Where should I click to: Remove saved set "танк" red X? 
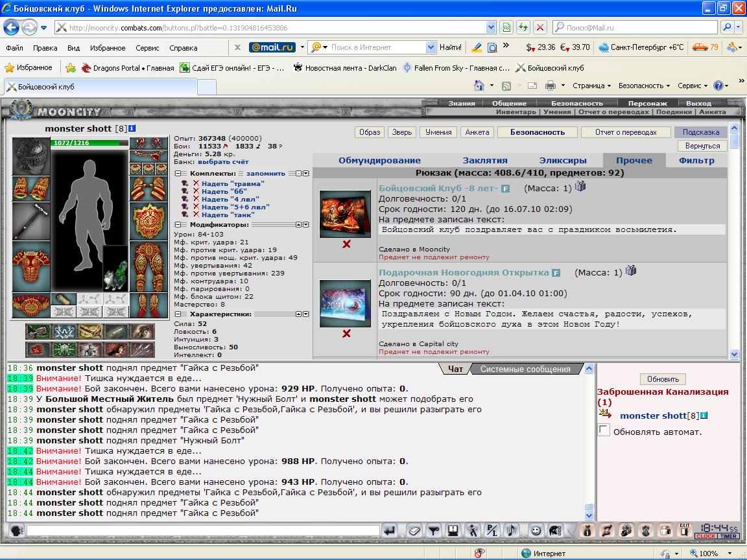click(196, 215)
